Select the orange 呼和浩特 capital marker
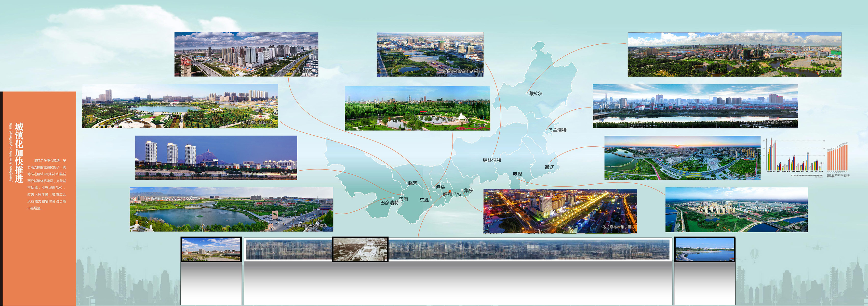 (450, 191)
